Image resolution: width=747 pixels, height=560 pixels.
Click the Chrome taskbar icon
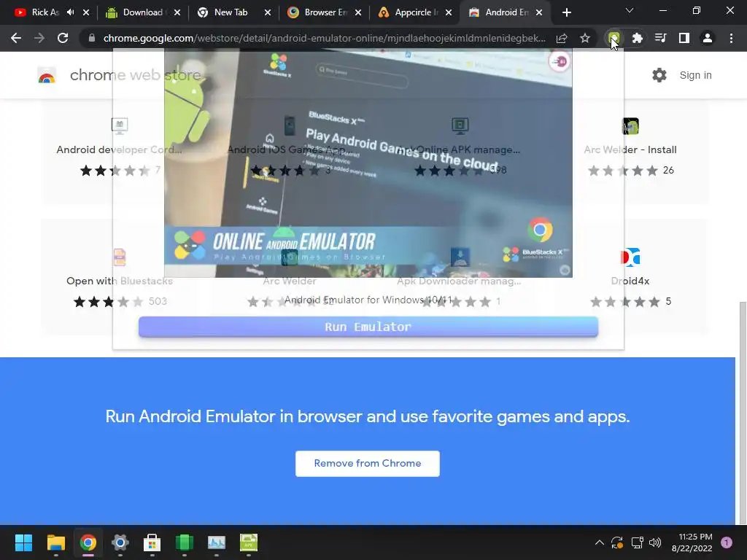pyautogui.click(x=88, y=542)
